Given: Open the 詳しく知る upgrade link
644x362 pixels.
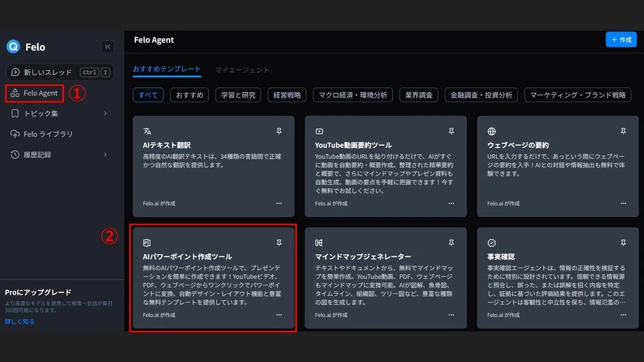Looking at the screenshot, I should [19, 322].
